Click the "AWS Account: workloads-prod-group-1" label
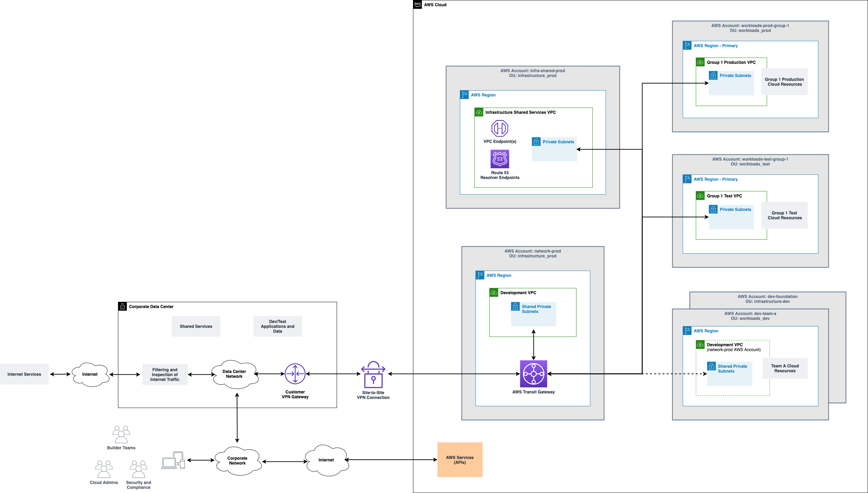Viewport: 868px width, 493px height. pos(750,26)
